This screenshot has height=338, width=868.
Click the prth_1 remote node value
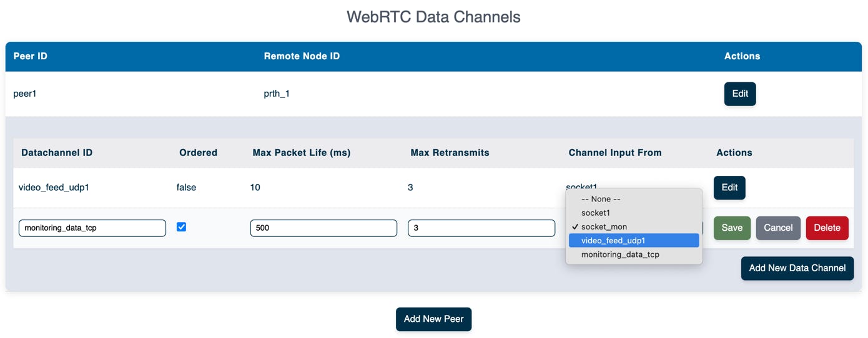coord(277,94)
